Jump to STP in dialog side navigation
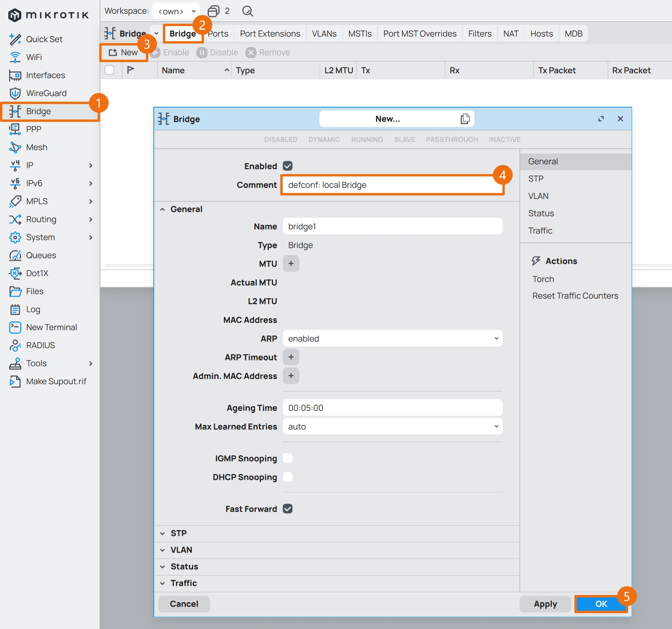The image size is (672, 629). pyautogui.click(x=576, y=179)
